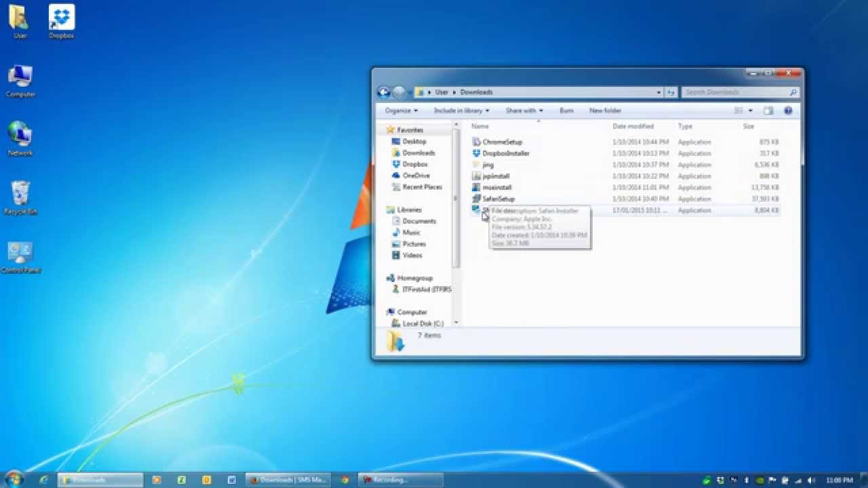Select the jing file icon
This screenshot has height=488, width=868.
pos(476,165)
